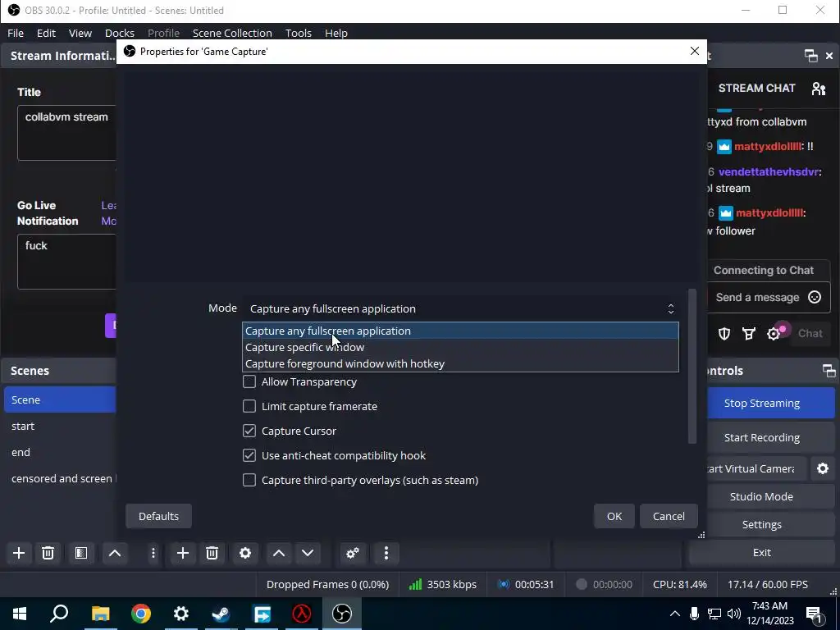Pop out the chat dock icon

pyautogui.click(x=811, y=56)
